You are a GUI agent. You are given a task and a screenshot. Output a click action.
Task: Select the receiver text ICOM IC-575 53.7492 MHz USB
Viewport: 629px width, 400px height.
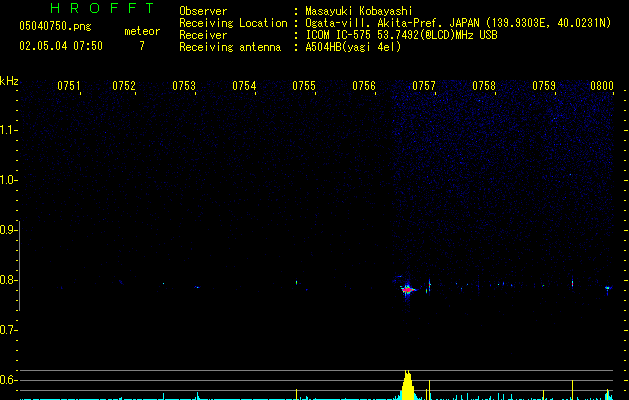click(401, 35)
